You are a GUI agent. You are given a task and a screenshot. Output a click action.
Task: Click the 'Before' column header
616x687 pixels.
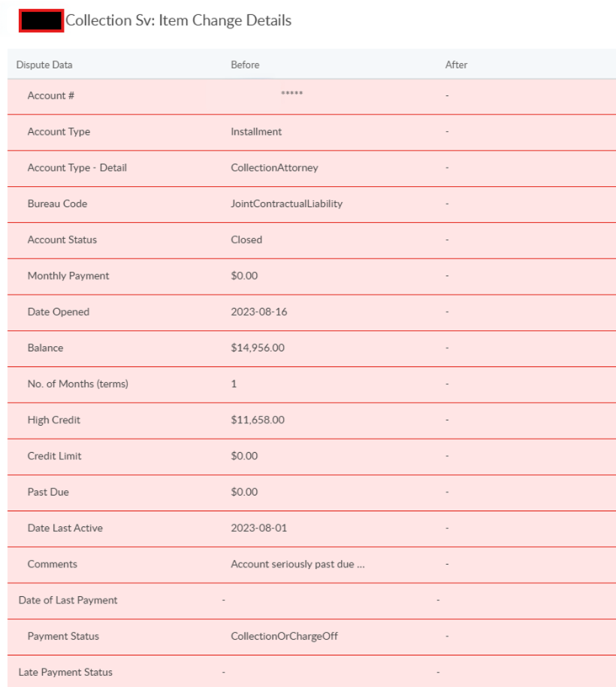(245, 65)
